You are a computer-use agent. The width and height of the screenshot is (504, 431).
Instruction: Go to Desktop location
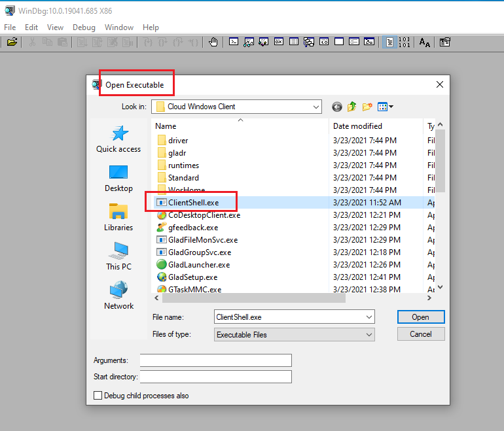[118, 179]
